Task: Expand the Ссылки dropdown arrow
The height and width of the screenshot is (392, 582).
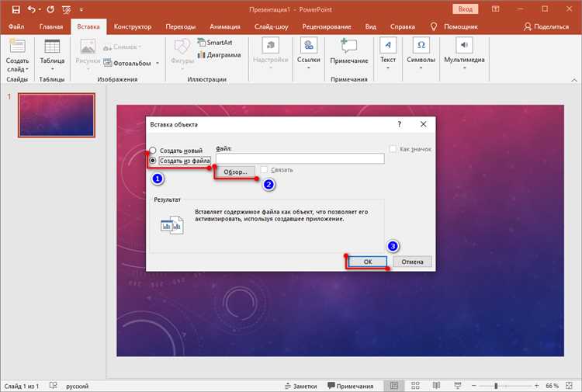Action: click(x=308, y=68)
